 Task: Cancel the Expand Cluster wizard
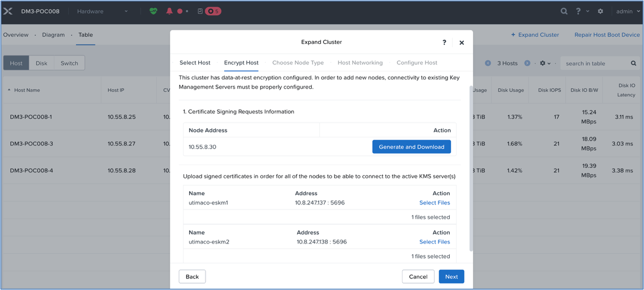pos(418,277)
